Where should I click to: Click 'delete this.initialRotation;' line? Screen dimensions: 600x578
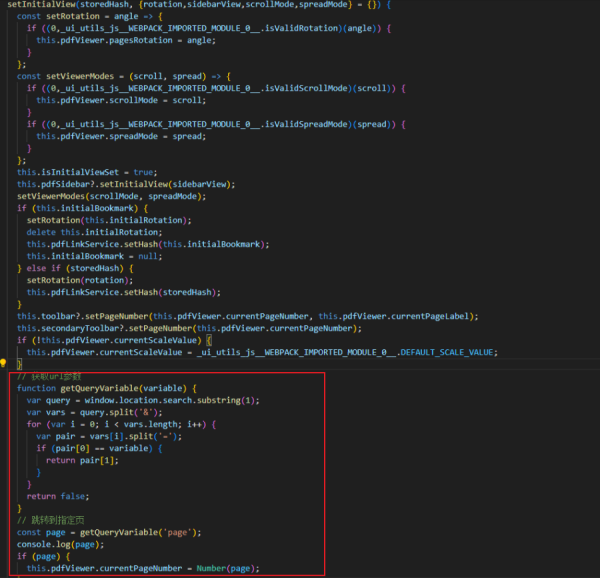(x=94, y=232)
